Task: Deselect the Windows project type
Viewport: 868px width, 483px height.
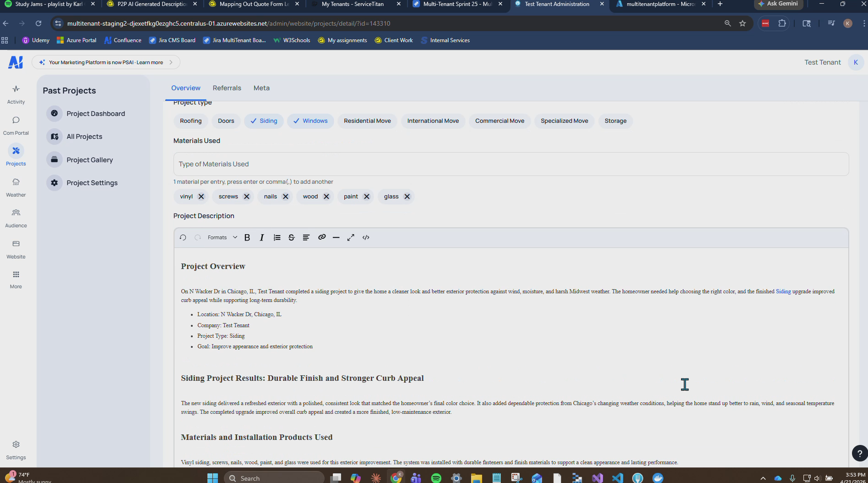Action: point(310,121)
